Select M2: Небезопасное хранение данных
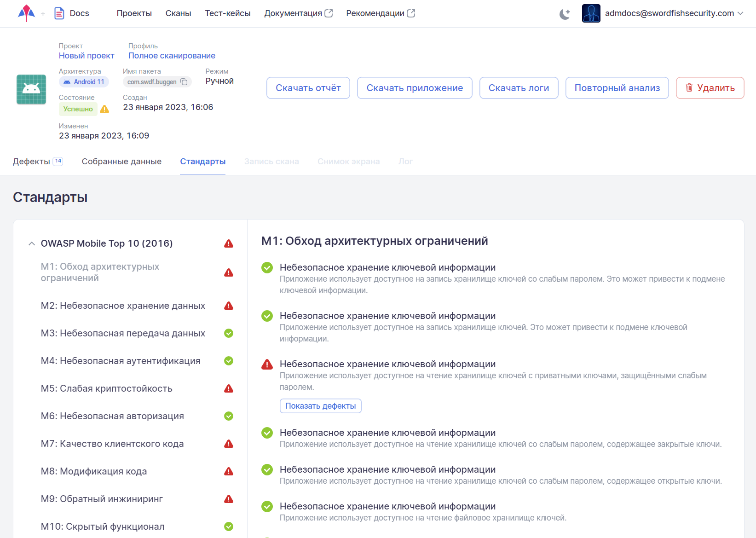Image resolution: width=756 pixels, height=538 pixels. coord(123,306)
